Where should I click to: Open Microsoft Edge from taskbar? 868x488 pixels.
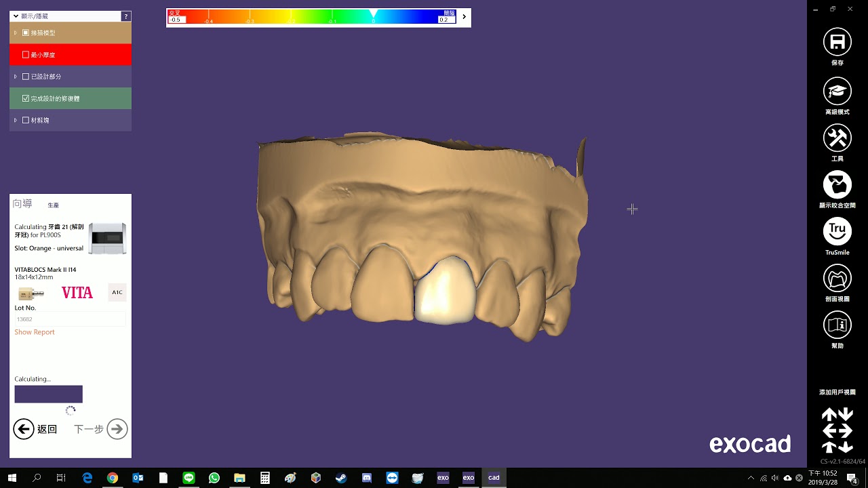point(87,478)
